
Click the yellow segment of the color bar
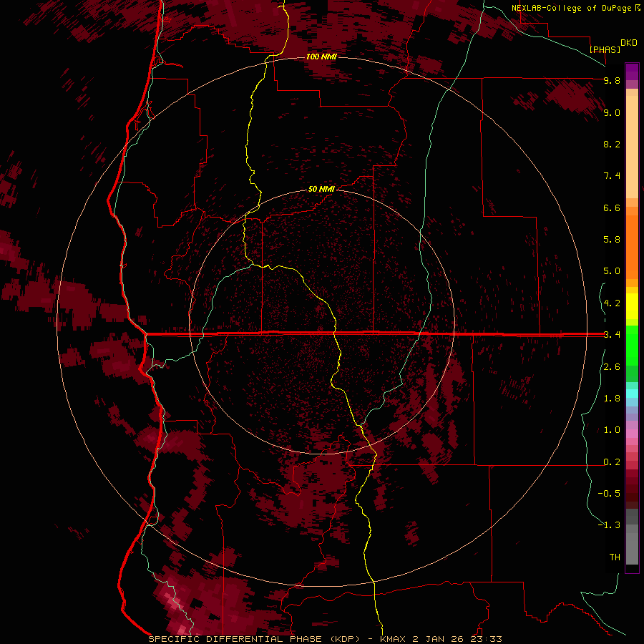click(x=632, y=306)
